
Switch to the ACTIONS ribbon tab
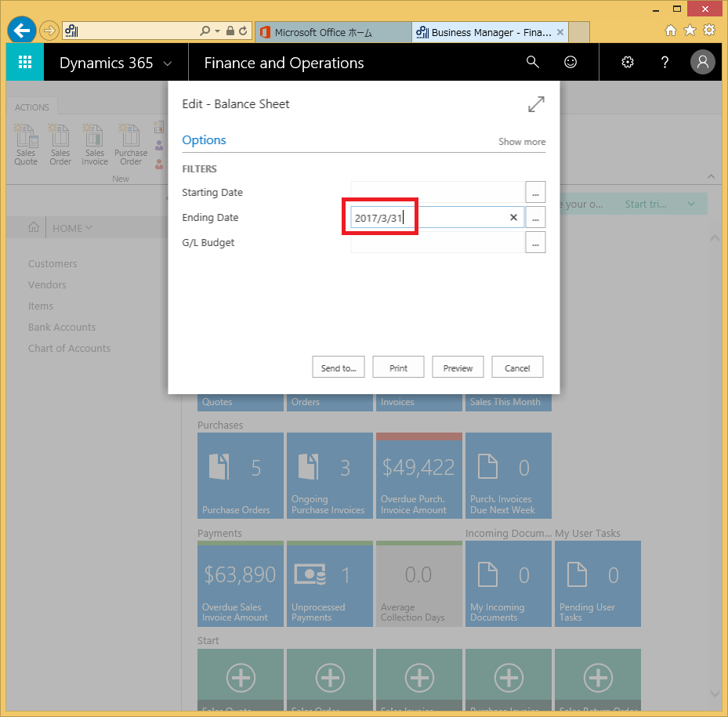point(32,107)
